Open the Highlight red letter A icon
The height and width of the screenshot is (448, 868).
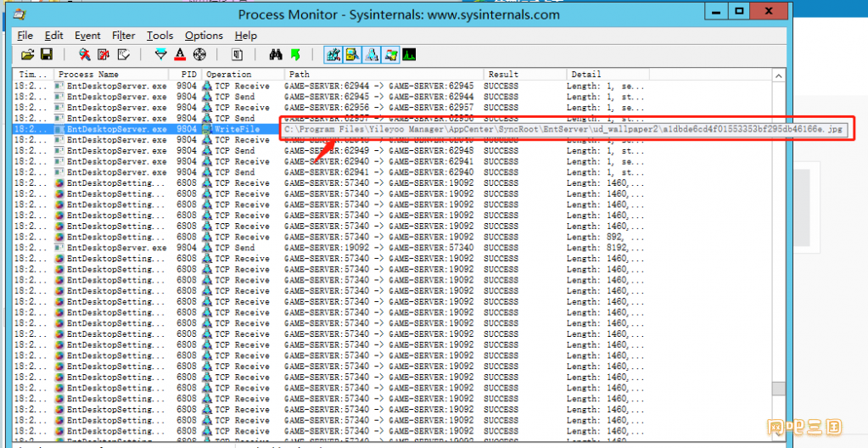(180, 54)
